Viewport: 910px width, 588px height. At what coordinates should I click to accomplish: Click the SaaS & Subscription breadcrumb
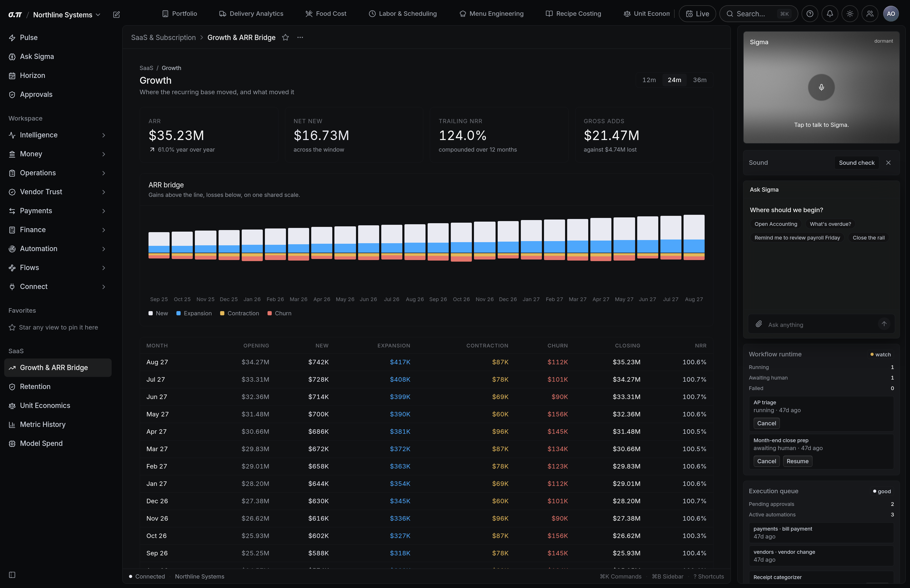[x=163, y=37]
